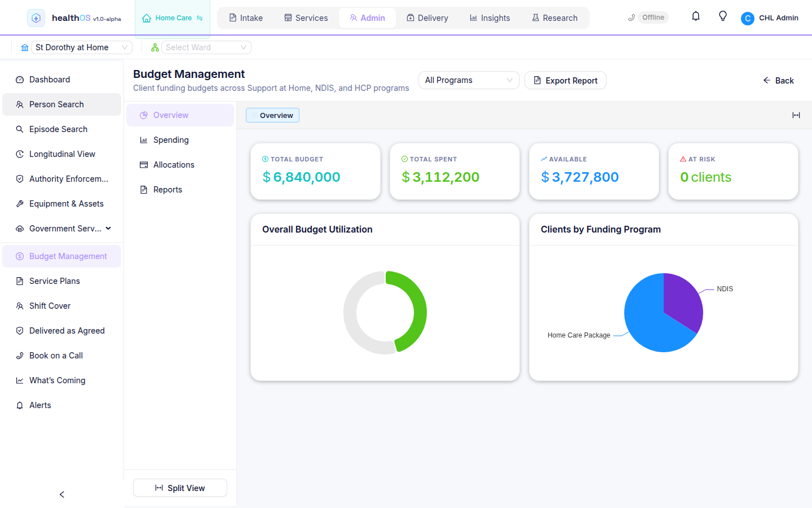Open the Reports section
Image resolution: width=812 pixels, height=508 pixels.
click(180, 190)
